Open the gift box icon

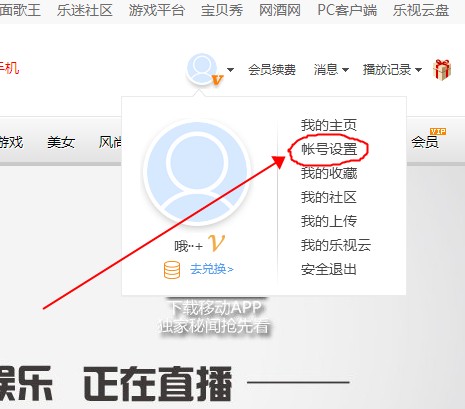point(442,70)
